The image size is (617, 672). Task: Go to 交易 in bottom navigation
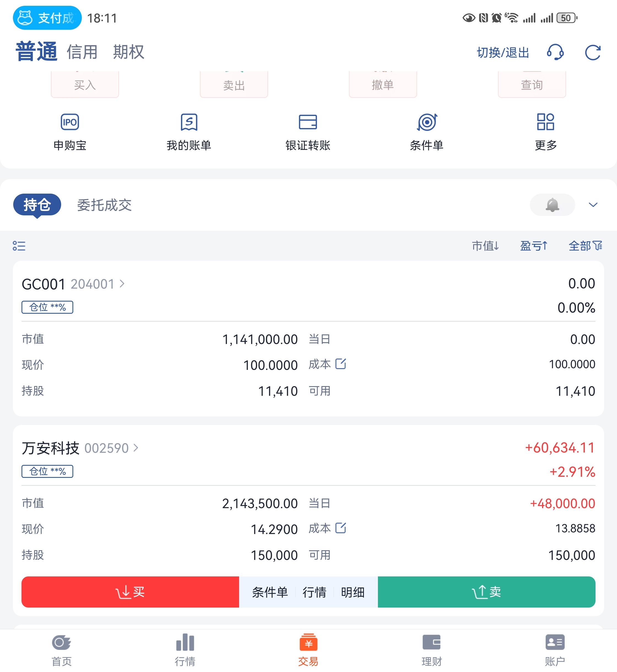click(308, 650)
